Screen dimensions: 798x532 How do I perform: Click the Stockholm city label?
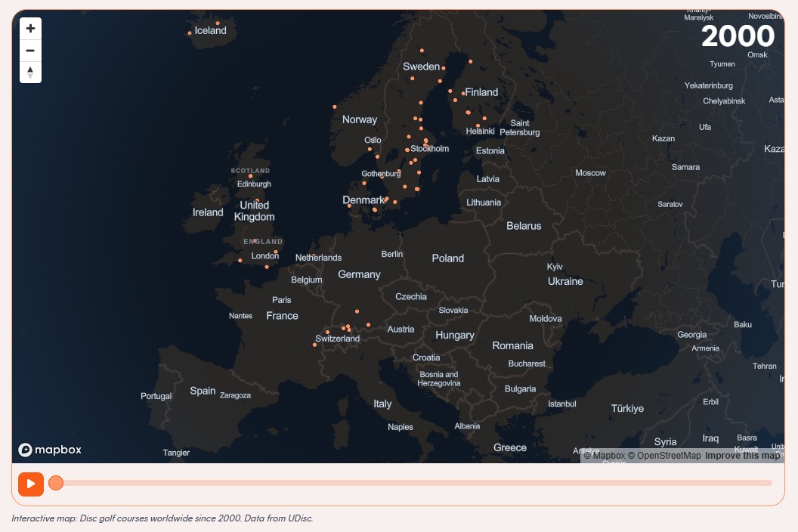point(429,149)
